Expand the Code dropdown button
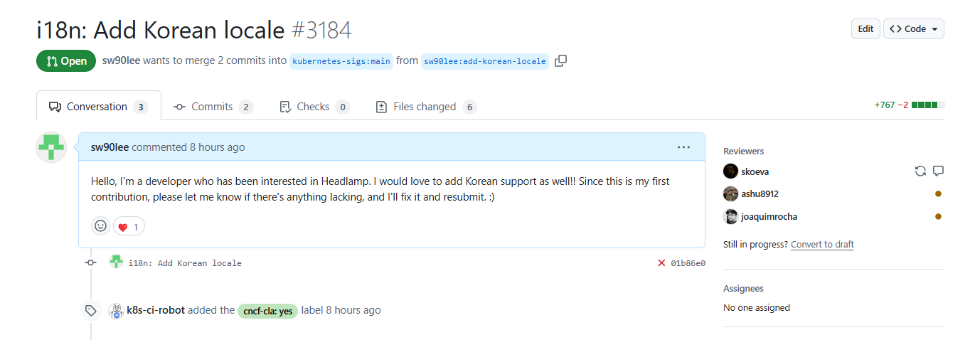This screenshot has width=980, height=340. pyautogui.click(x=914, y=29)
